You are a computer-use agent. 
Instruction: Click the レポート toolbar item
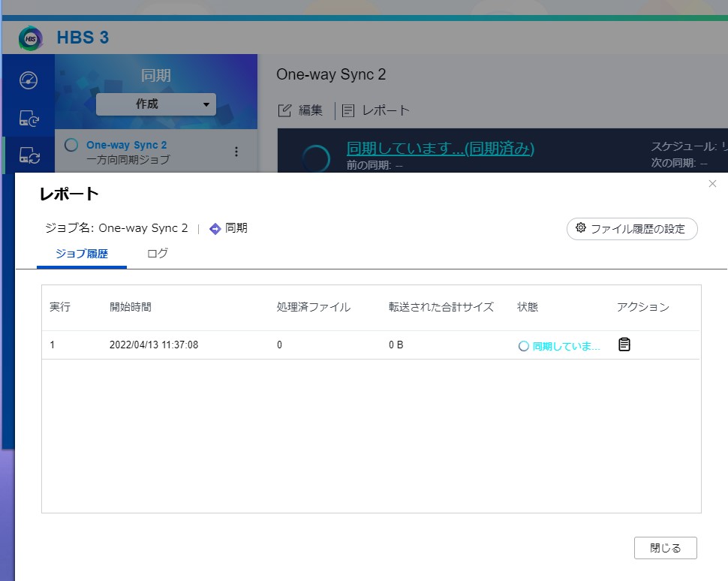(377, 110)
